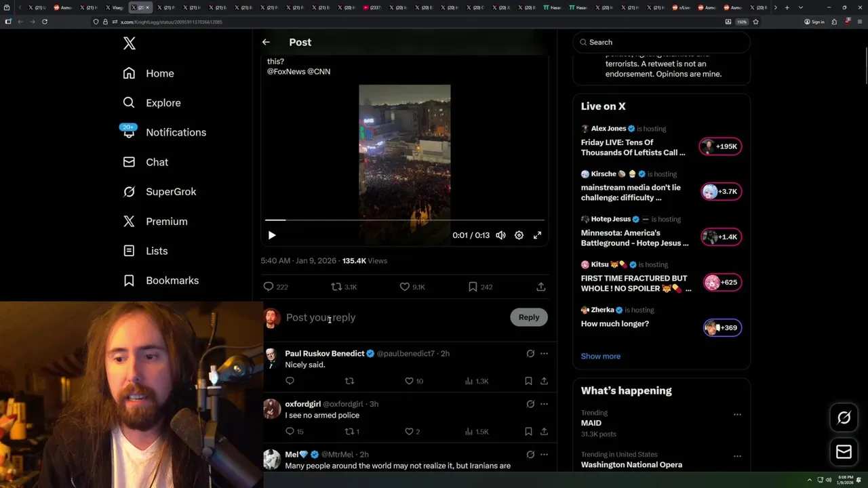
Task: Open oxfordgirl's profile
Action: (x=303, y=404)
